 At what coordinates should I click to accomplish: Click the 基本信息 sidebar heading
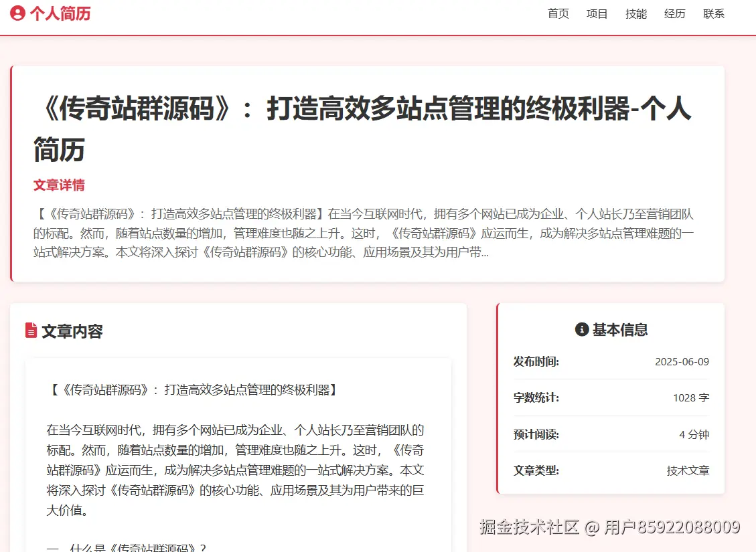[619, 330]
